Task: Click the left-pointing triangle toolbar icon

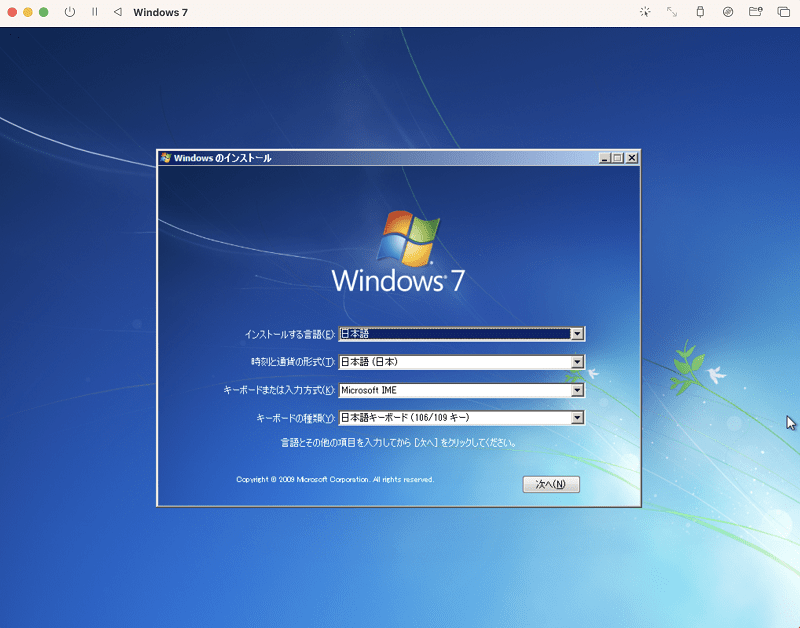Action: pos(117,12)
